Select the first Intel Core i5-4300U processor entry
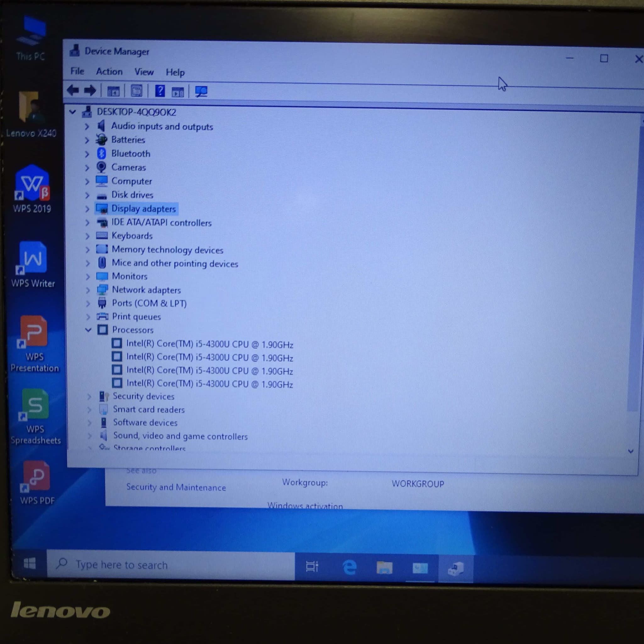 tap(210, 344)
